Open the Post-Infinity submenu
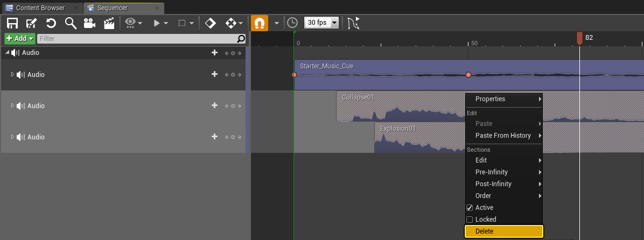The width and height of the screenshot is (644, 240). point(504,184)
